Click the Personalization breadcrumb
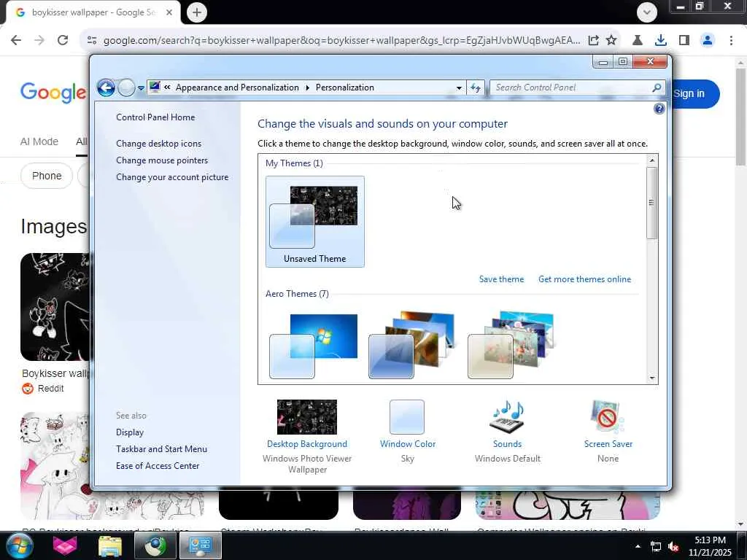The image size is (747, 560). [x=345, y=87]
